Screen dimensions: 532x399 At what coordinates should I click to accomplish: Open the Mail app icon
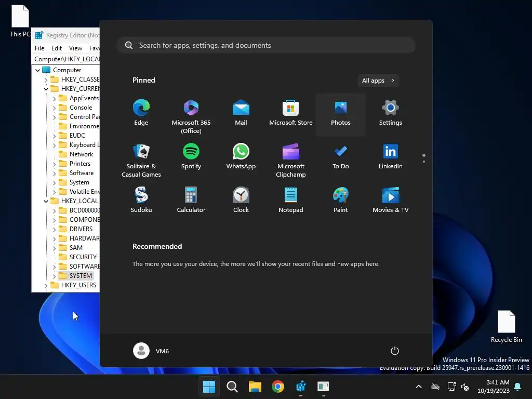click(x=241, y=113)
